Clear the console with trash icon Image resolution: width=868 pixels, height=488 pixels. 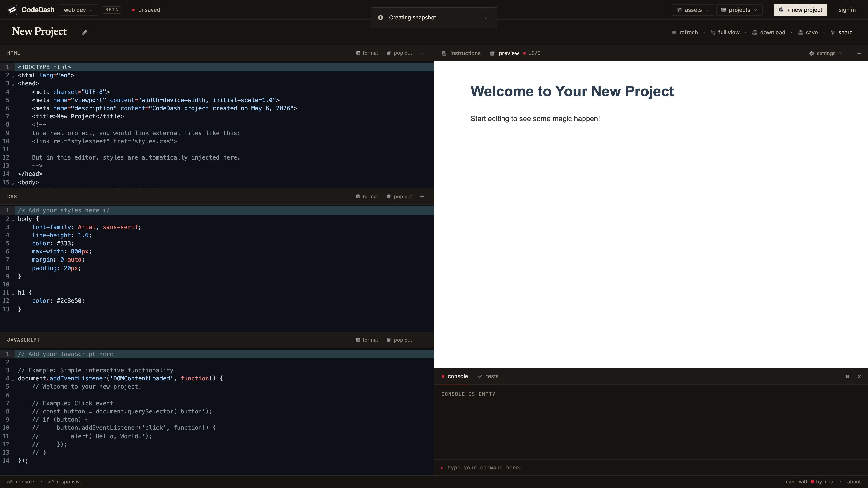point(847,377)
